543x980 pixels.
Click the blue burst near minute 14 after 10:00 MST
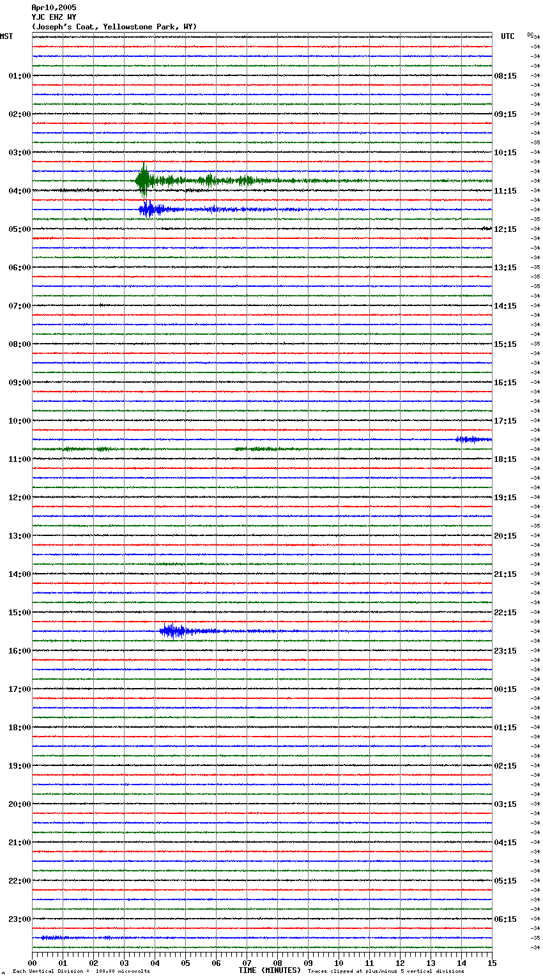pos(473,440)
